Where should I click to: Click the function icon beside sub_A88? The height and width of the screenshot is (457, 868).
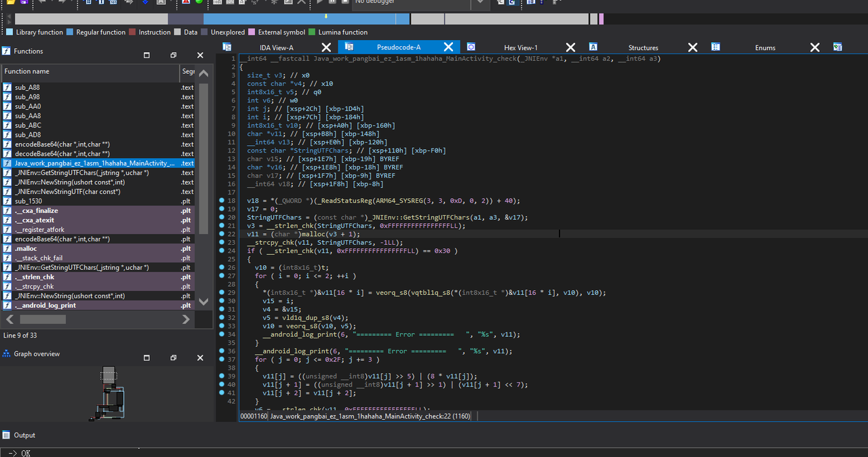[7, 87]
